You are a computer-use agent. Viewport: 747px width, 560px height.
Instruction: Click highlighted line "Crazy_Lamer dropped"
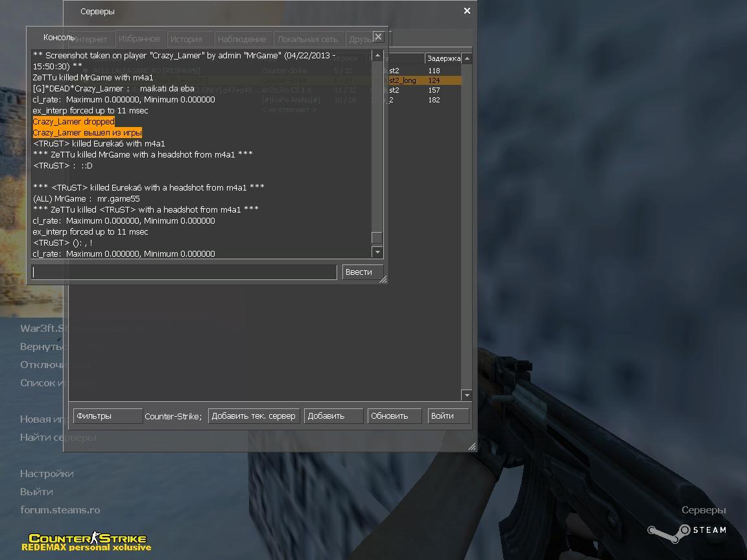(74, 121)
